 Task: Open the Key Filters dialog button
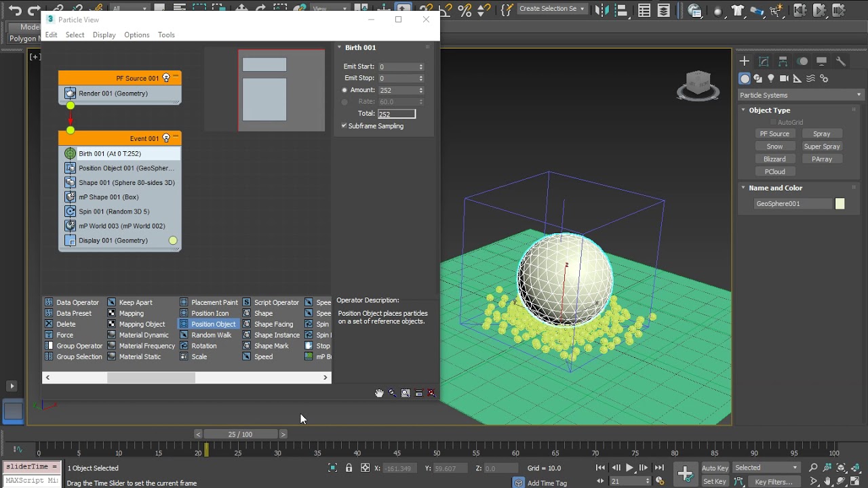coord(774,482)
